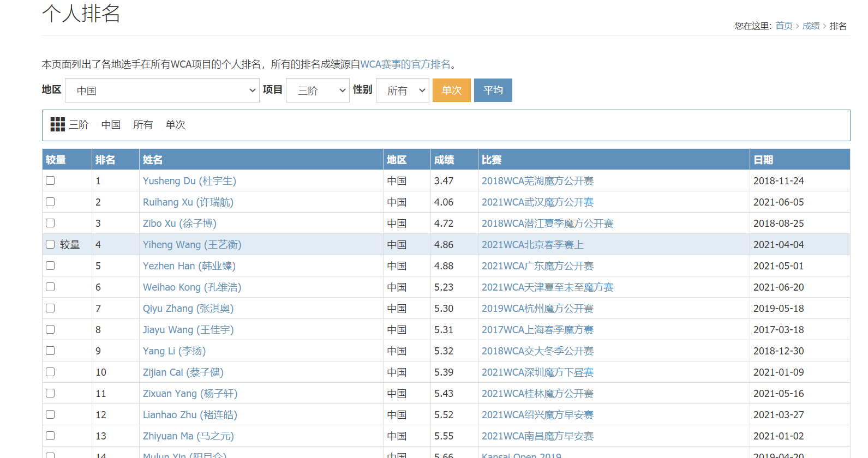Open 2021WCA深圳魔方下昼赛 competition
Viewport: 868px width, 458px height.
click(x=537, y=372)
